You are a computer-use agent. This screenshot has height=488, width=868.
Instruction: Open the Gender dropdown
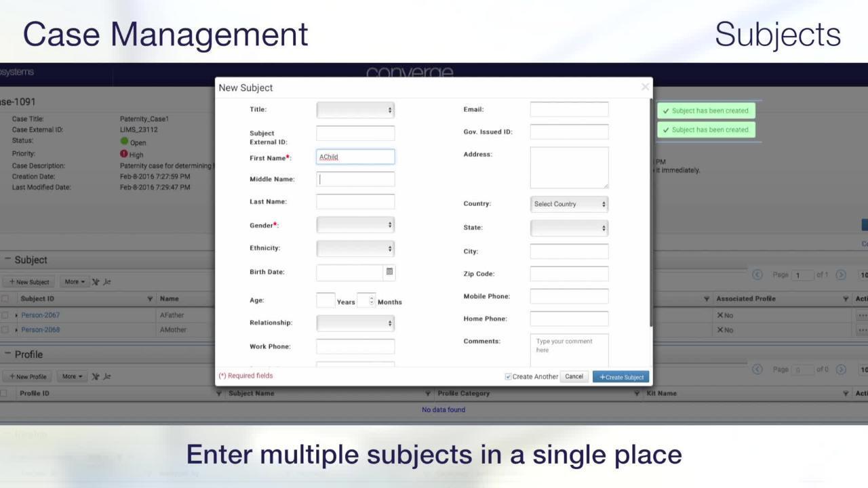(x=355, y=225)
